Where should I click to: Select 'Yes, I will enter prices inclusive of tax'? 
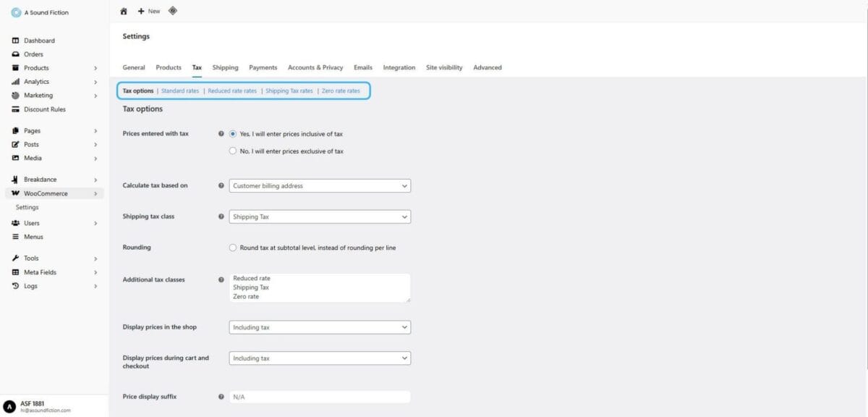pyautogui.click(x=233, y=134)
